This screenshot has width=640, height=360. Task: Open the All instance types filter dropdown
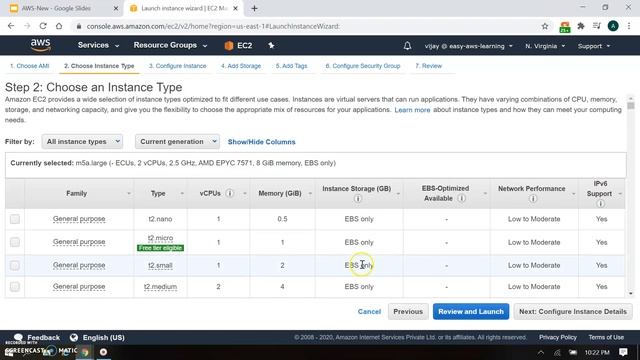coord(82,142)
